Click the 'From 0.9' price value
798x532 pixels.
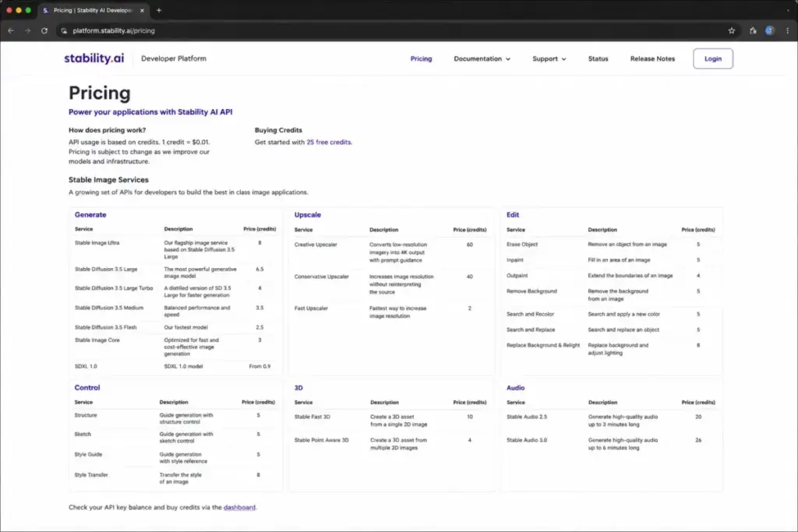260,366
